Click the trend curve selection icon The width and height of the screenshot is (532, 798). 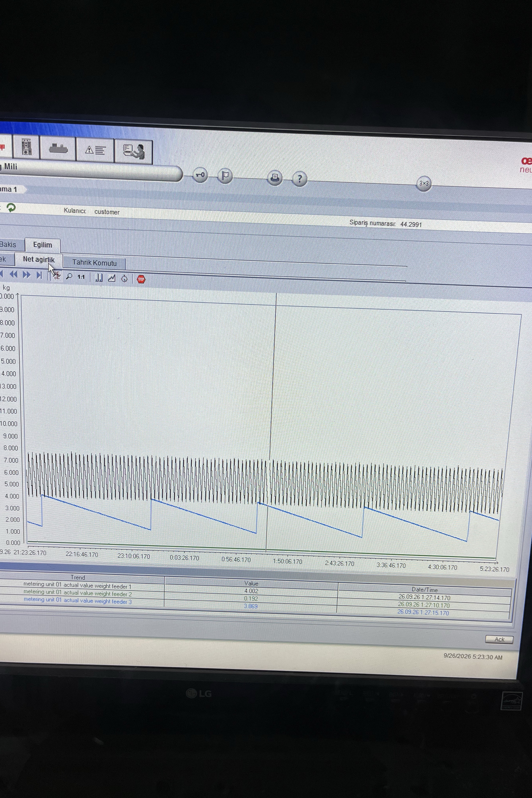point(56,276)
